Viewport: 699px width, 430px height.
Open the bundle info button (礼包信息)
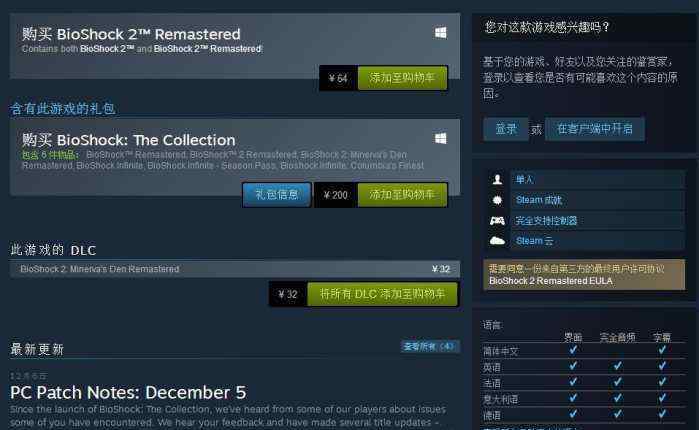(x=277, y=195)
